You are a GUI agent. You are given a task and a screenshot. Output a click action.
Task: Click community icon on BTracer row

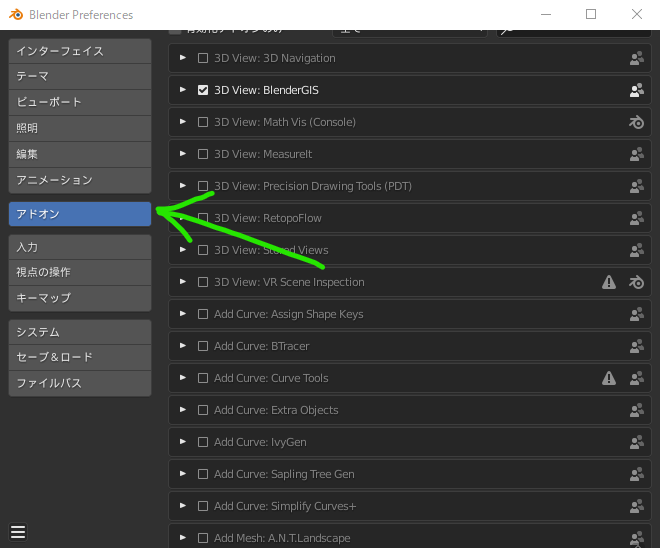[636, 346]
